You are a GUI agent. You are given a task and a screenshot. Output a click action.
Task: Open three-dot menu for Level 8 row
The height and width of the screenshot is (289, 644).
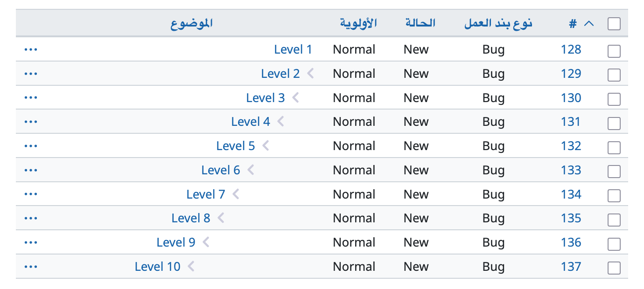[x=31, y=218]
